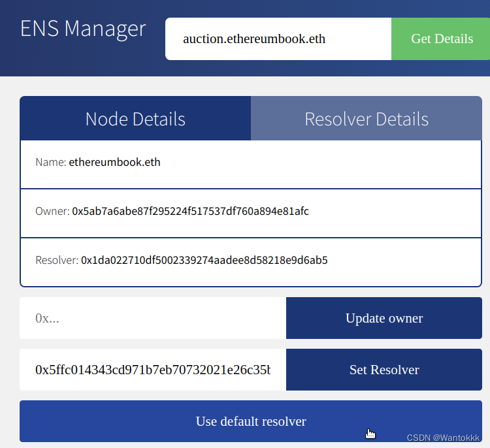Click the owner address starting 0x5ab7

pos(190,211)
